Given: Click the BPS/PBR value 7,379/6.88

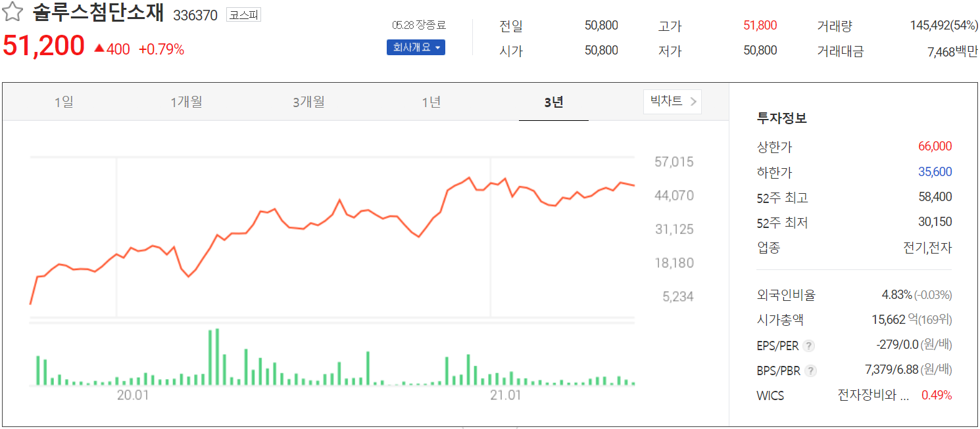Looking at the screenshot, I should (891, 370).
